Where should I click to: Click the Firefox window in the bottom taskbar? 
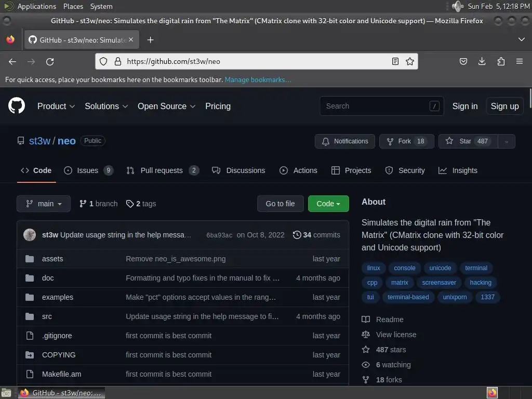(61, 393)
